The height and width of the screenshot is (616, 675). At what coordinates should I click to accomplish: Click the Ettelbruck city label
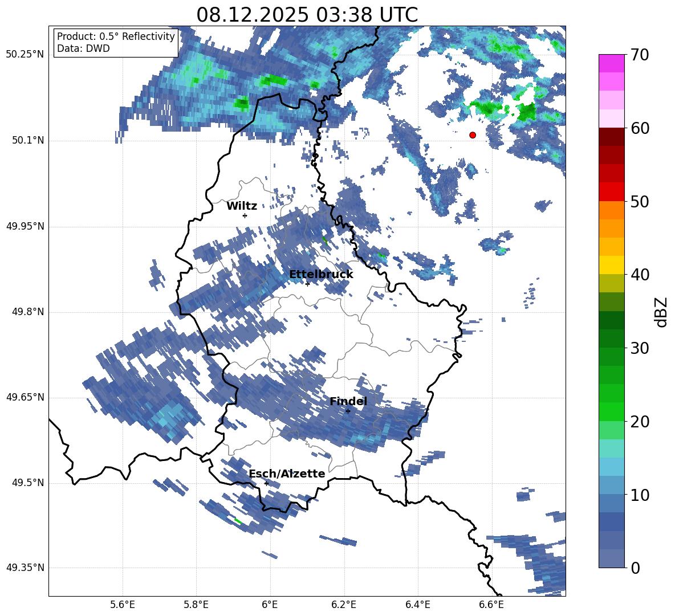pyautogui.click(x=321, y=275)
